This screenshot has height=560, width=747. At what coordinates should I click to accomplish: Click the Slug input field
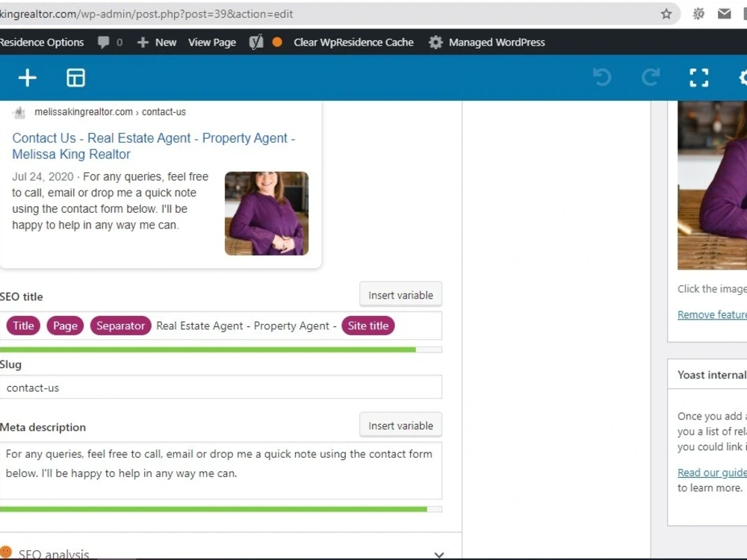pyautogui.click(x=220, y=387)
